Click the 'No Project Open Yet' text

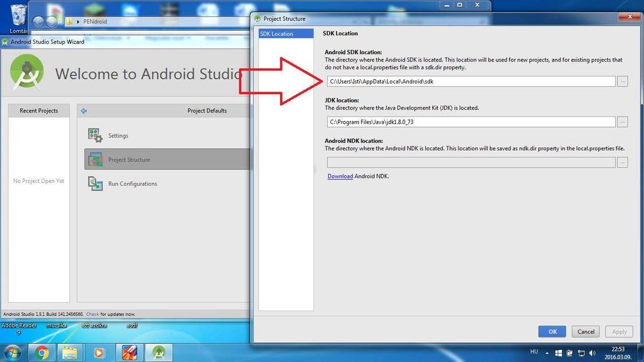coord(38,181)
